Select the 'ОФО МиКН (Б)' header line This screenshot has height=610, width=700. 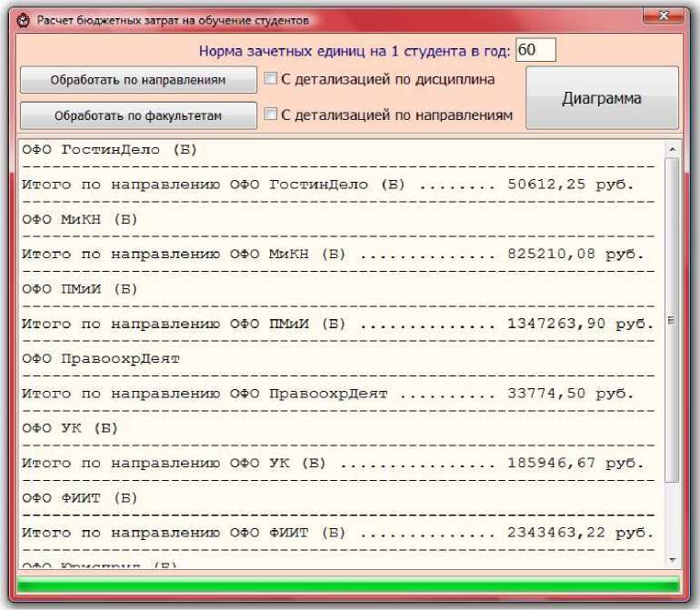tap(79, 219)
